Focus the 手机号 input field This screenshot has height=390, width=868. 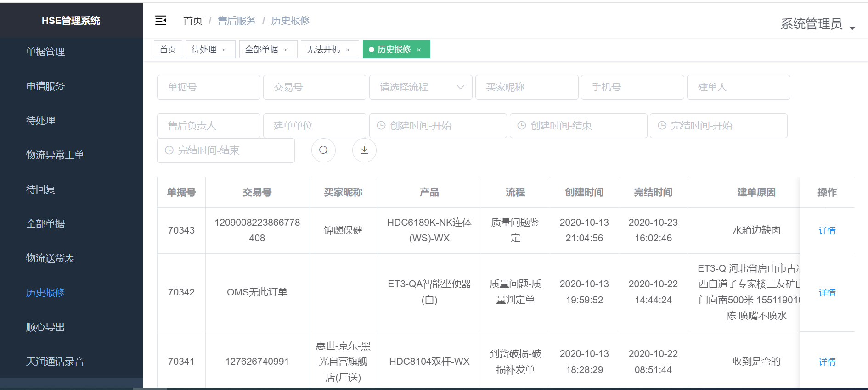(632, 87)
